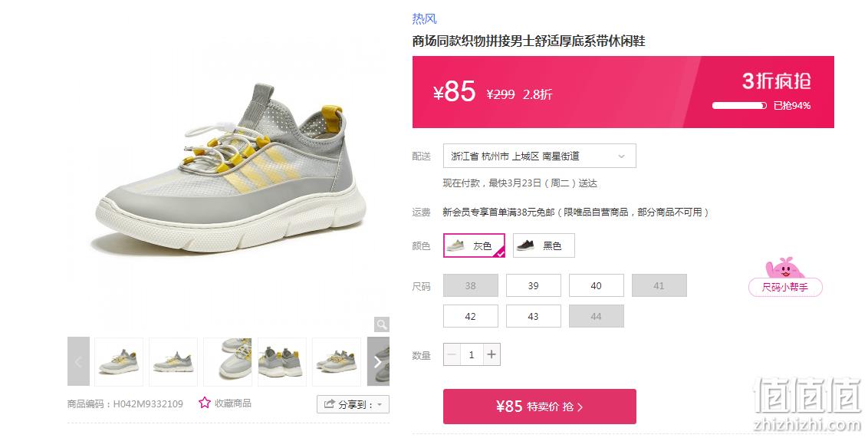Pick size 43 option
Image resolution: width=868 pixels, height=438 pixels.
533,316
